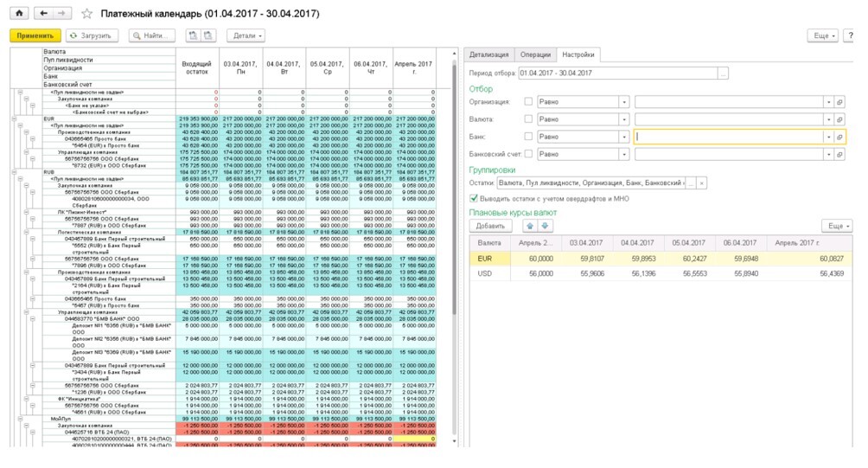Switch to the Детализация tab

[488, 54]
